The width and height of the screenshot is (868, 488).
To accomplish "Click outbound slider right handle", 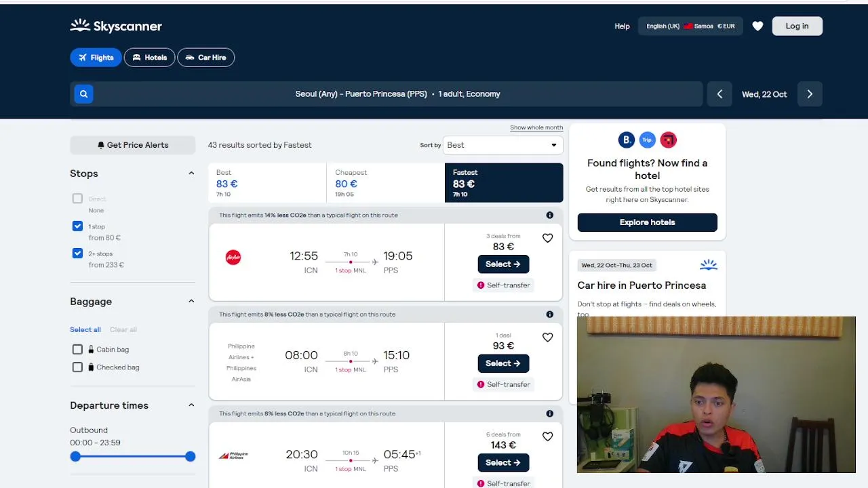I will click(x=191, y=457).
